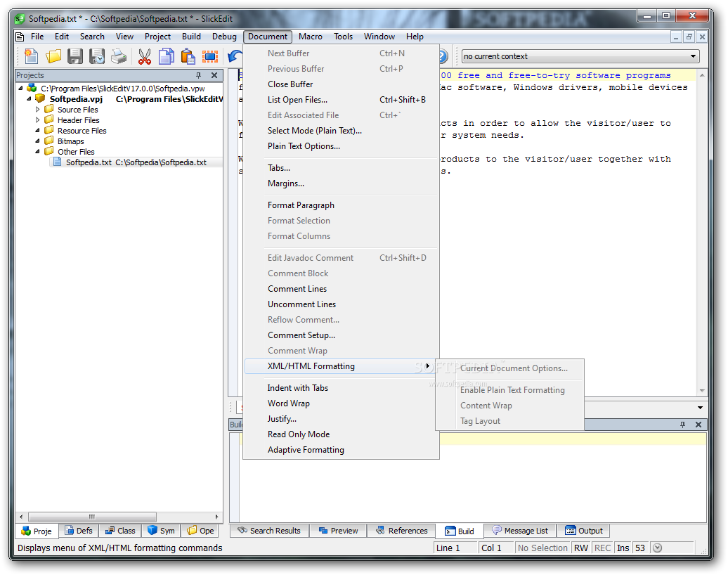Click the Copy toolbar icon
Image resolution: width=728 pixels, height=575 pixels.
(167, 56)
